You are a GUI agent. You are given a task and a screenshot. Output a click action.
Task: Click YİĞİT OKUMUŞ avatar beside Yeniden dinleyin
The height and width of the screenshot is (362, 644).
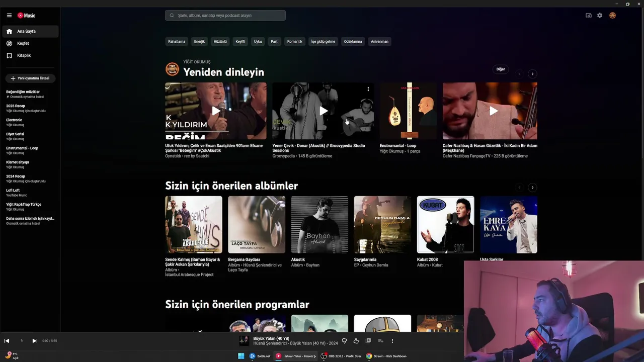click(172, 69)
